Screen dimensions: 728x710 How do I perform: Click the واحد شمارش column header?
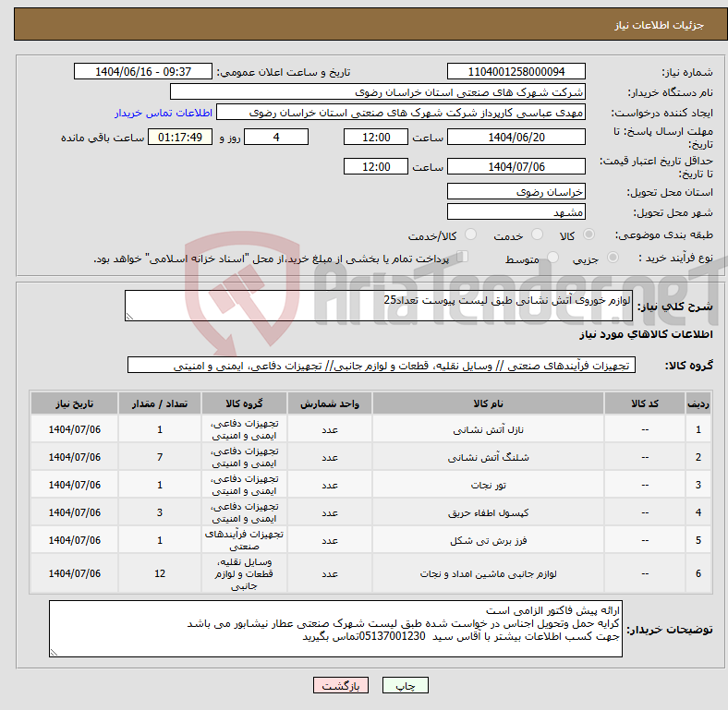(330, 403)
